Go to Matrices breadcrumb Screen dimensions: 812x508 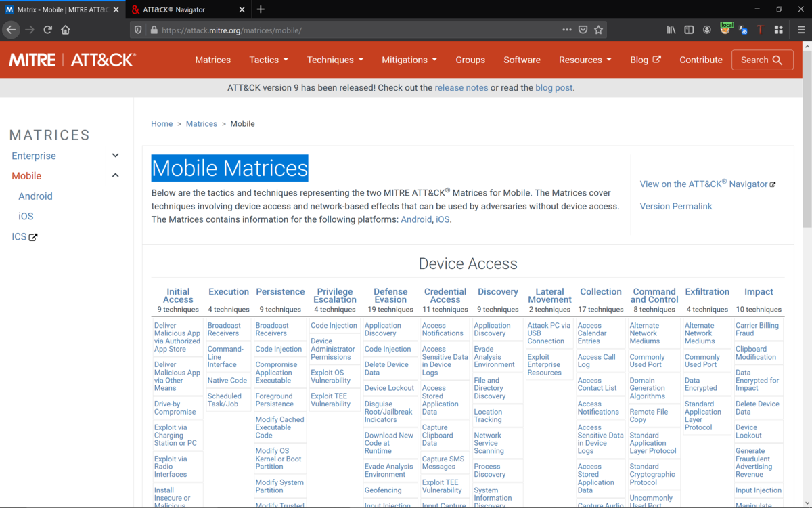coord(202,124)
